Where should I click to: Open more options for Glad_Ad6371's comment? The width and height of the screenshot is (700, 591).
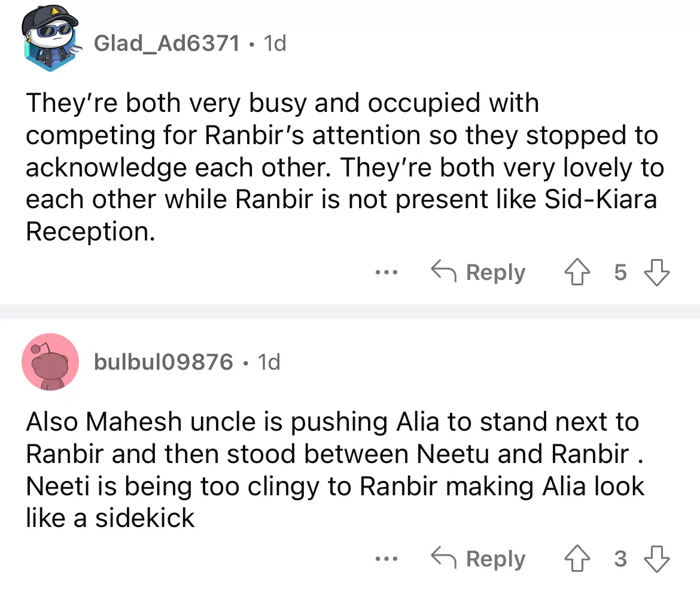pyautogui.click(x=386, y=273)
